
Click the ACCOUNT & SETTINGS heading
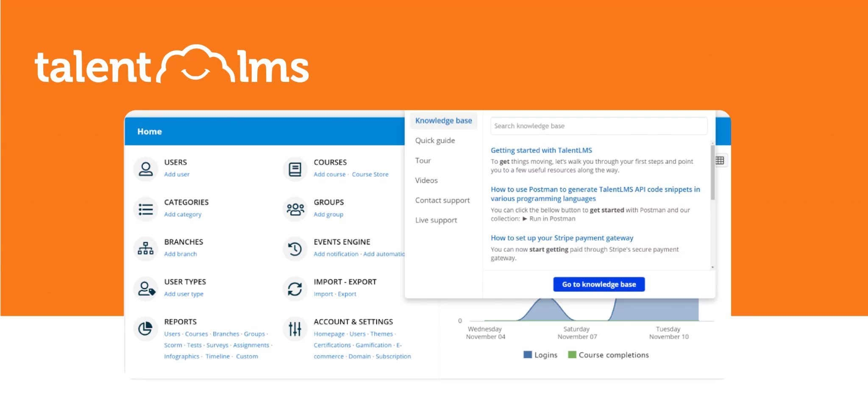(x=353, y=322)
